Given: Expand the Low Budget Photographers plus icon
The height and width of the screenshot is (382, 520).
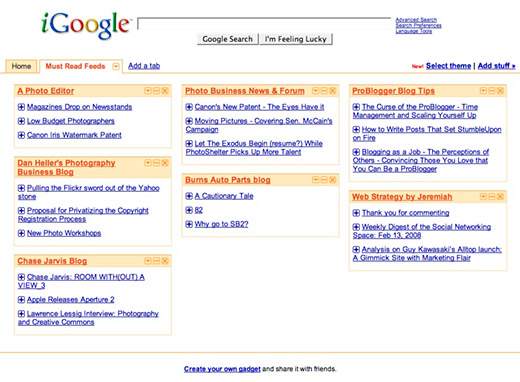Looking at the screenshot, I should coord(21,121).
